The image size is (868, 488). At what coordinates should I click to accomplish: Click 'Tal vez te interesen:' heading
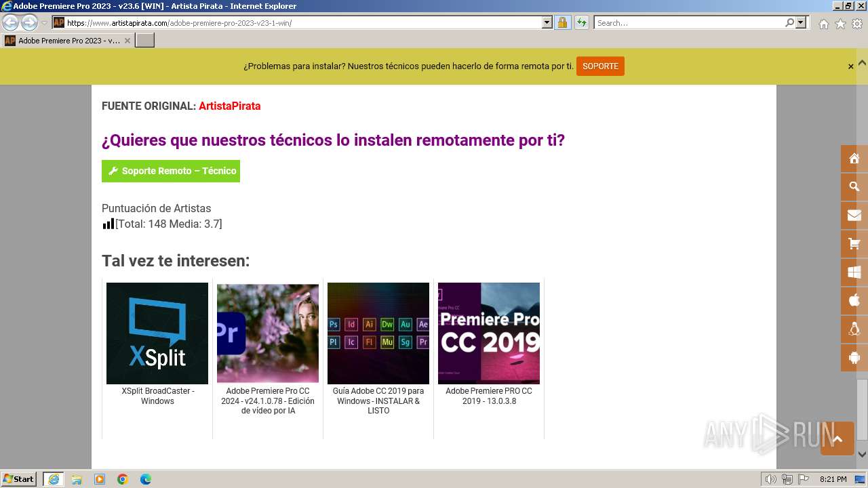tap(176, 261)
